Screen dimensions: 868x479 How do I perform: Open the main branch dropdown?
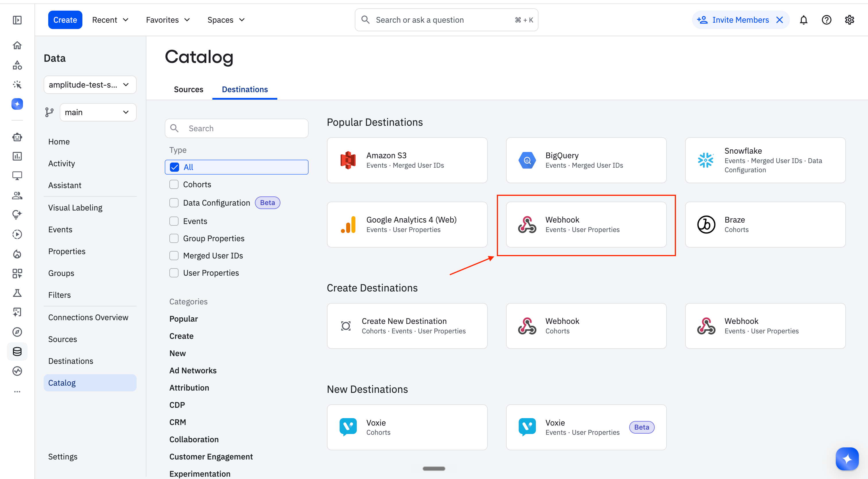point(98,112)
